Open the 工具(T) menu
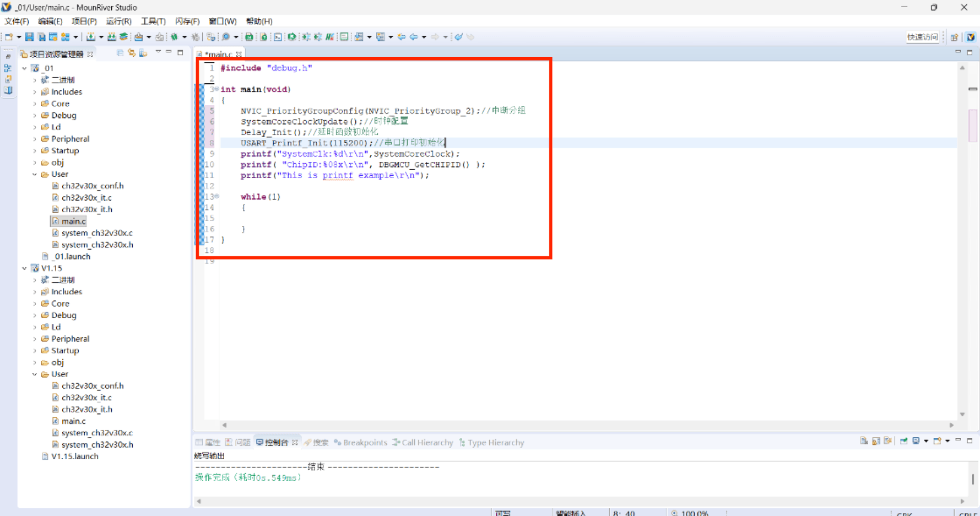The height and width of the screenshot is (516, 980). click(x=153, y=21)
